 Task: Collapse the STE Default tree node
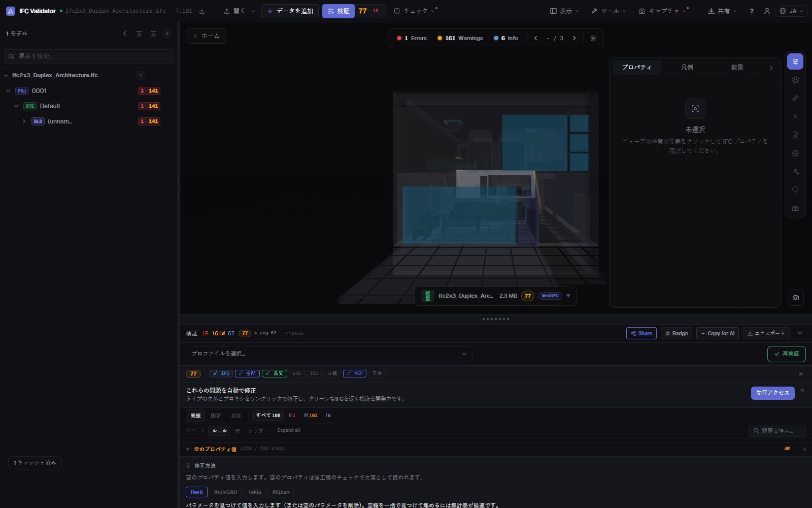(x=16, y=106)
